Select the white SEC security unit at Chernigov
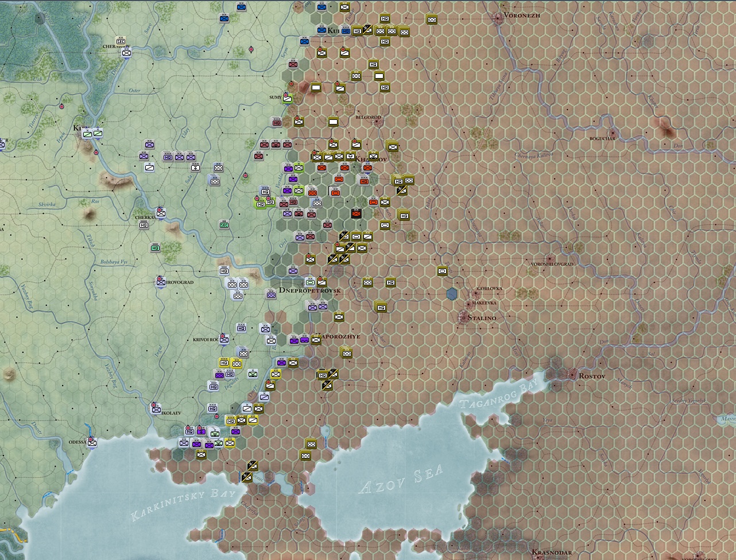 121,41
